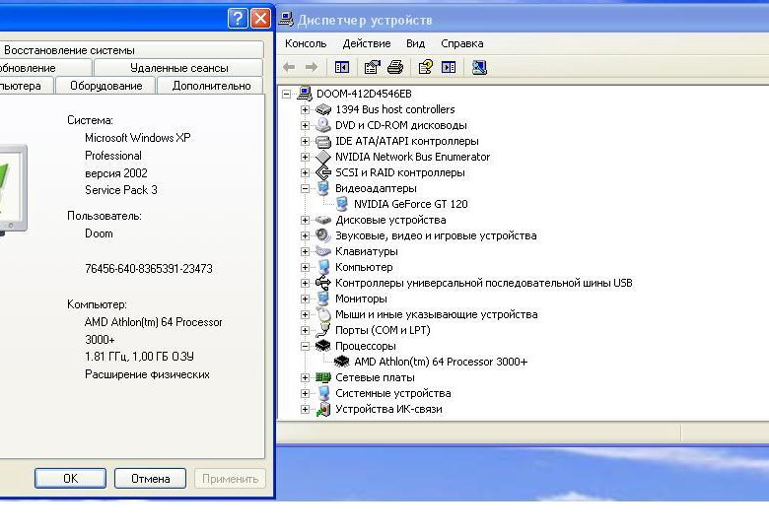Switch to the Дополнительно tab
This screenshot has height=532, width=769.
tap(211, 86)
